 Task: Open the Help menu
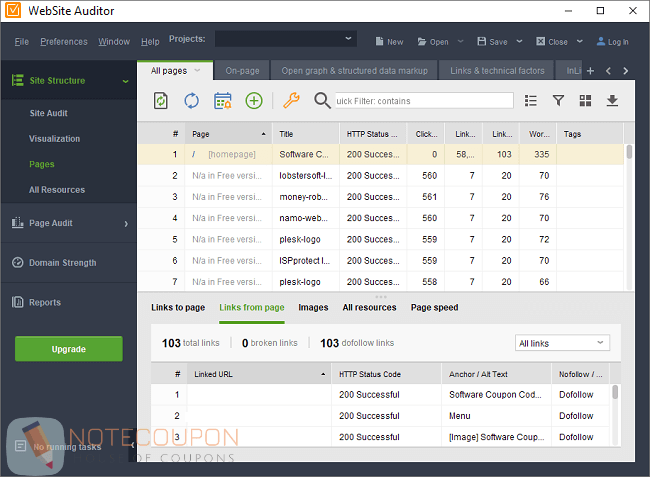(x=150, y=42)
